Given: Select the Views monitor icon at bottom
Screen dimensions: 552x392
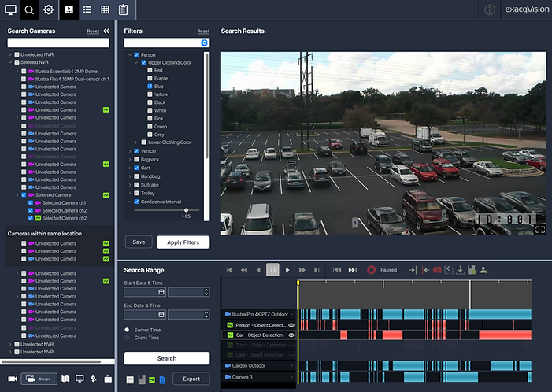Looking at the screenshot, I should tap(80, 379).
